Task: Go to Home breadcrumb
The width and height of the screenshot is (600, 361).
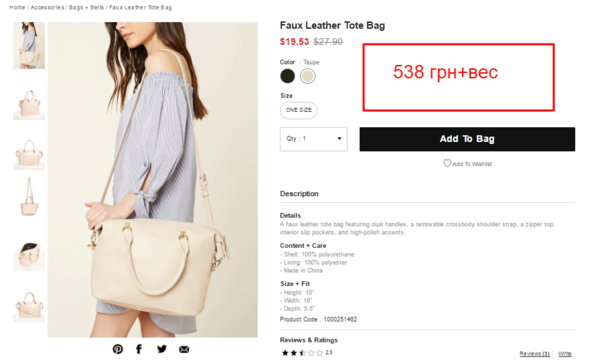Action: click(17, 7)
